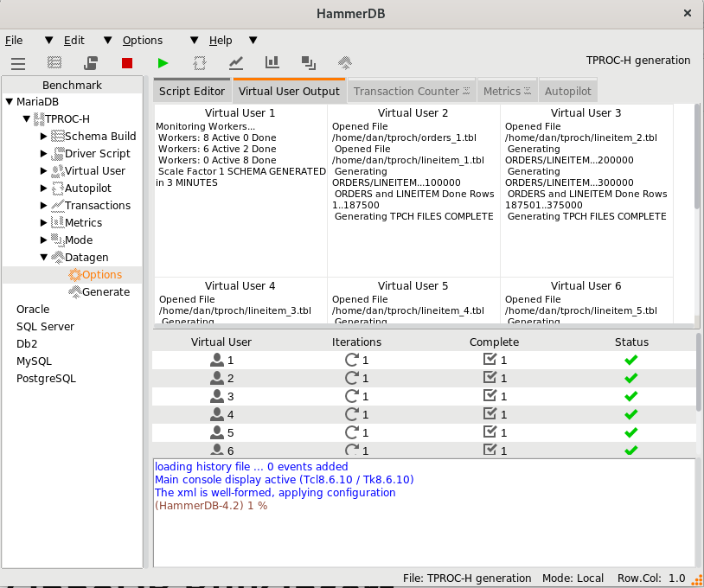Run virtual users with green play button
This screenshot has height=588, width=704.
163,63
